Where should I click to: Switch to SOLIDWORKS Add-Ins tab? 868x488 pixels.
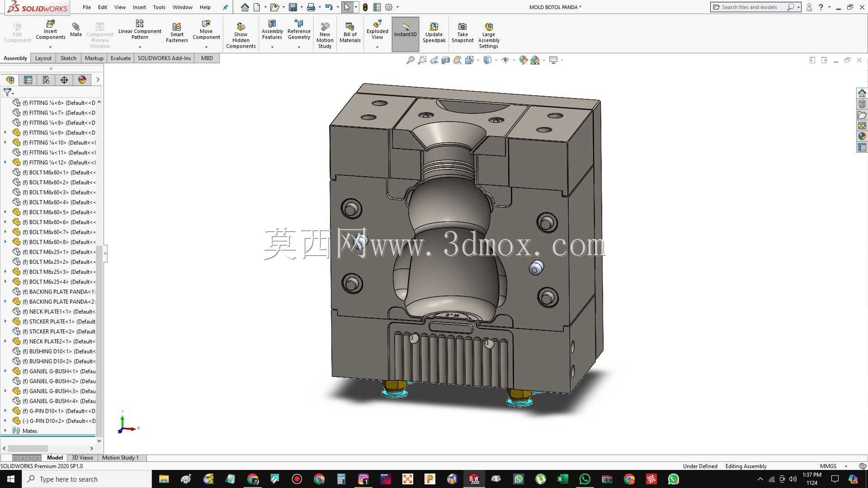click(x=164, y=58)
